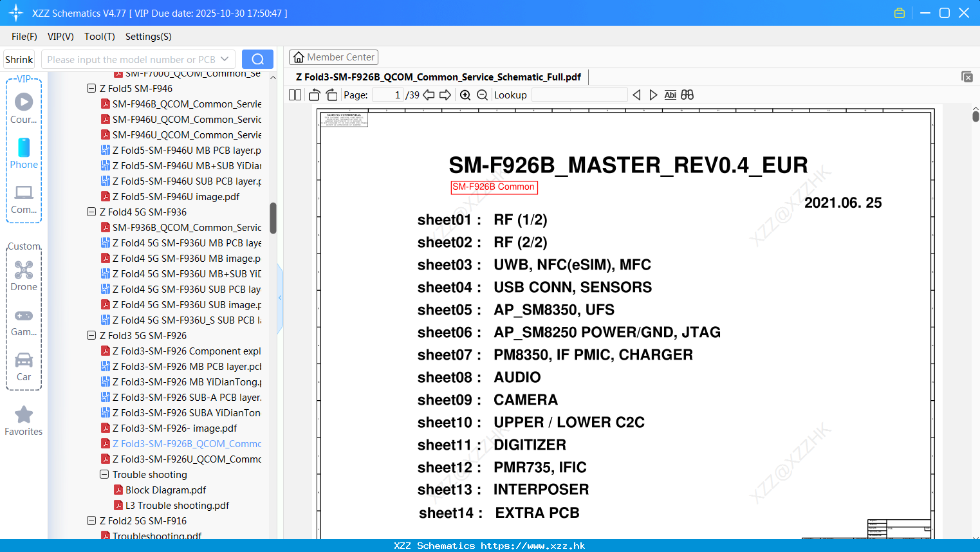Open the model number dropdown
The height and width of the screenshot is (552, 980).
click(225, 59)
